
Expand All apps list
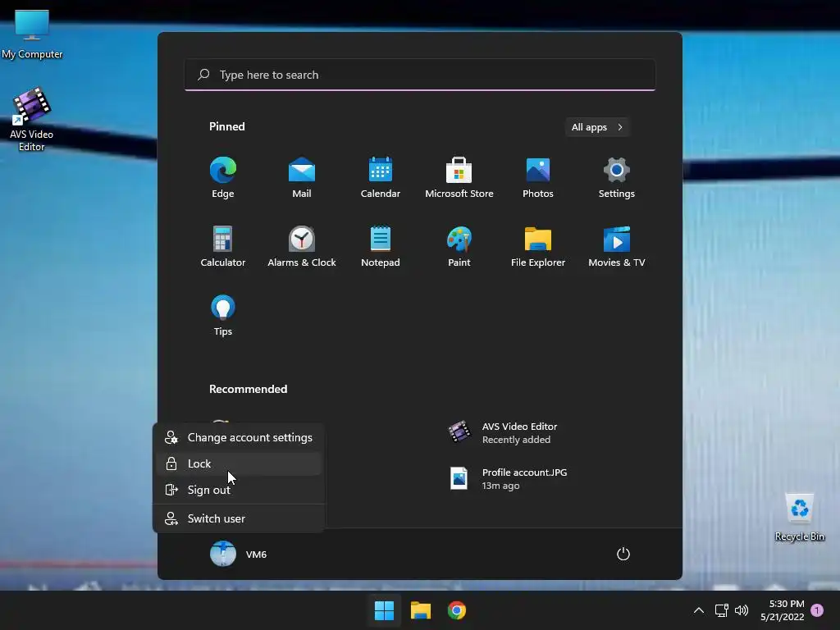pos(597,127)
